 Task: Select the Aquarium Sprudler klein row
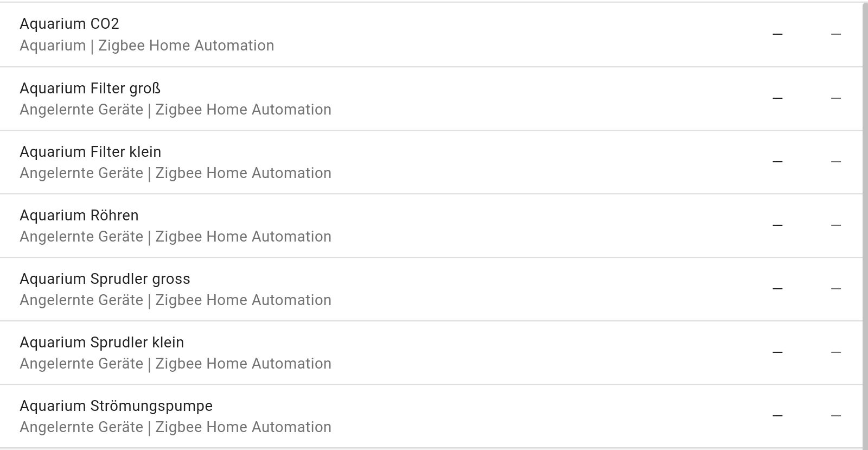[431, 353]
